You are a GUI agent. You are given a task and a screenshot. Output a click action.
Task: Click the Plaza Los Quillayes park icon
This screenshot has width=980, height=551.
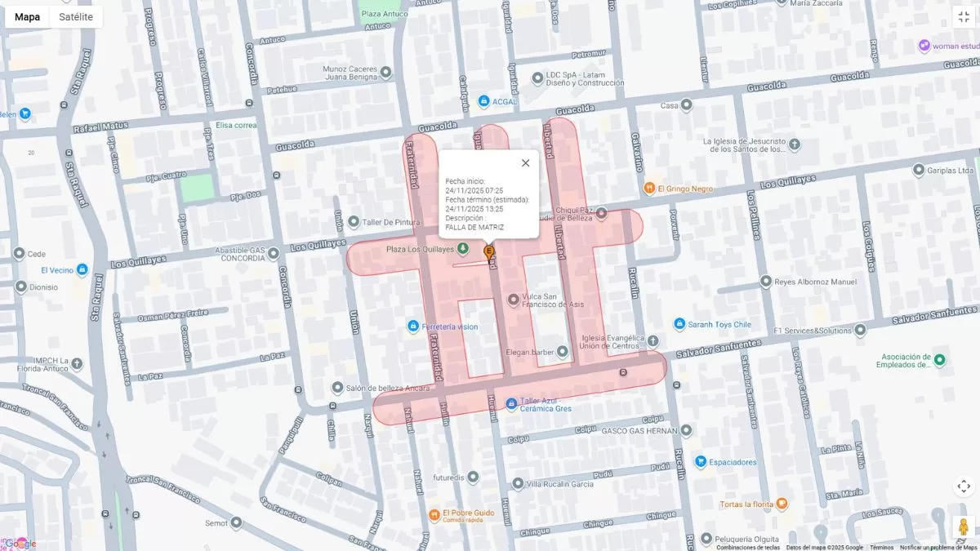(463, 248)
